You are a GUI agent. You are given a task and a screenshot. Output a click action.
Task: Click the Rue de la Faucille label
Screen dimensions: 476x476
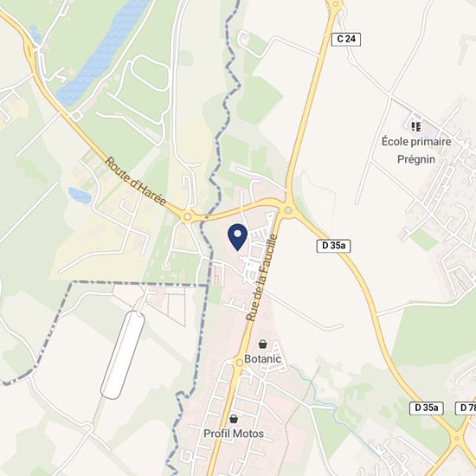[261, 278]
